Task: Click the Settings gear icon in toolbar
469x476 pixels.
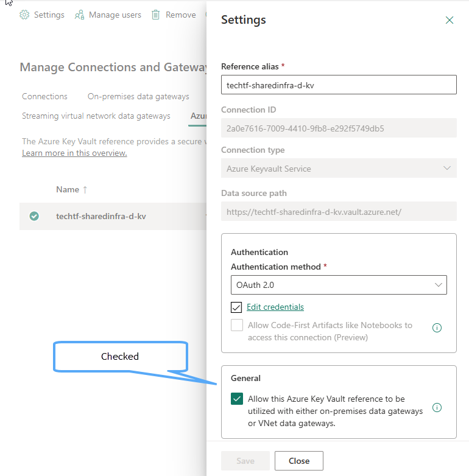Action: [x=24, y=15]
